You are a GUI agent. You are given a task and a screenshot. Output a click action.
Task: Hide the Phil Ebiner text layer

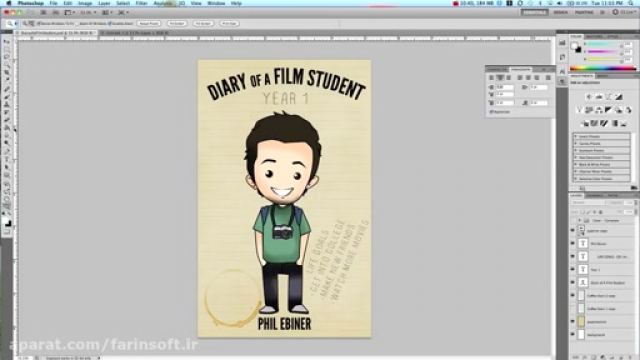point(573,243)
